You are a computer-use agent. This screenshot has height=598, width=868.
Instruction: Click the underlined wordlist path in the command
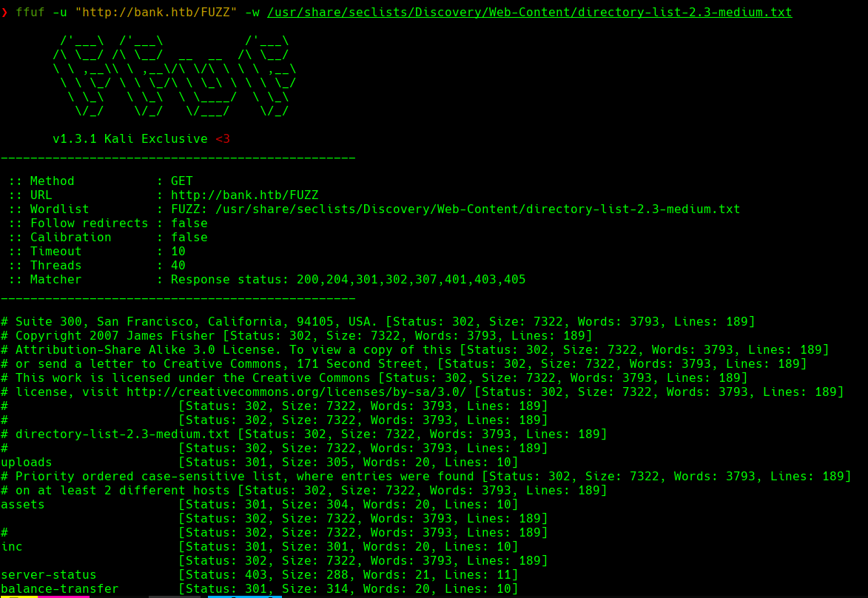click(529, 12)
